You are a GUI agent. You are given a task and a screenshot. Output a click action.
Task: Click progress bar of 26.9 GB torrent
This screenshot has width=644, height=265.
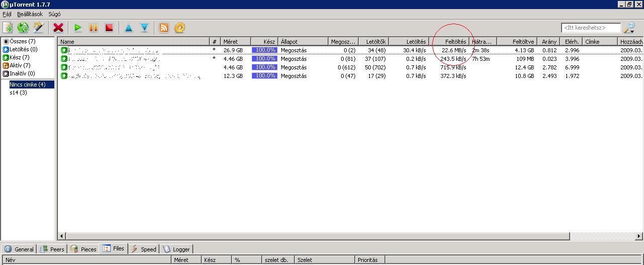coord(265,50)
